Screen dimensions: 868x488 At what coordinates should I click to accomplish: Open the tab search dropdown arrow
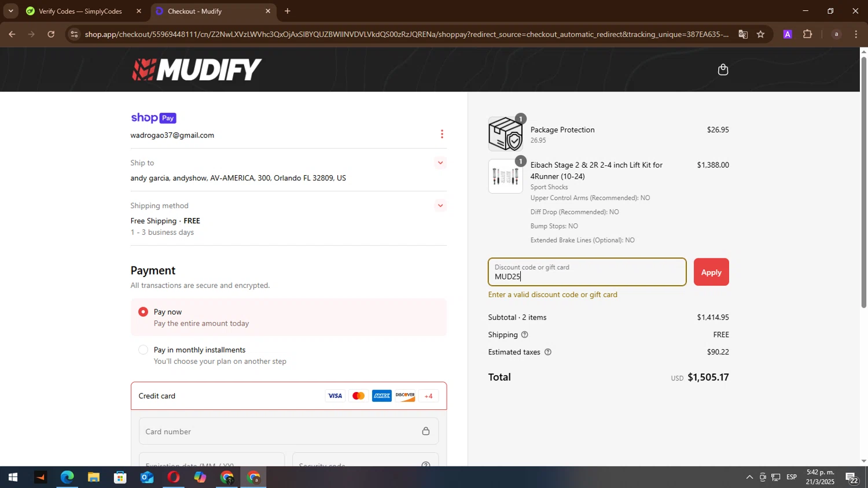[10, 11]
